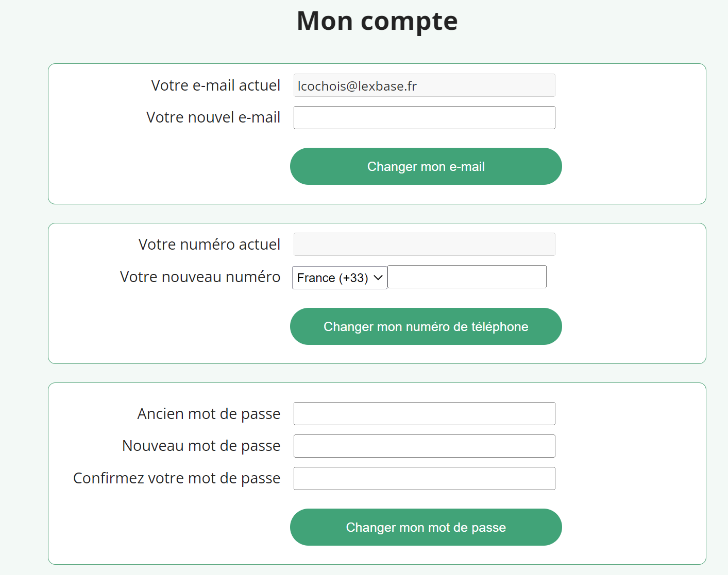728x575 pixels.
Task: Click 'Confirmez votre mot de passe' label
Action: [x=177, y=478]
